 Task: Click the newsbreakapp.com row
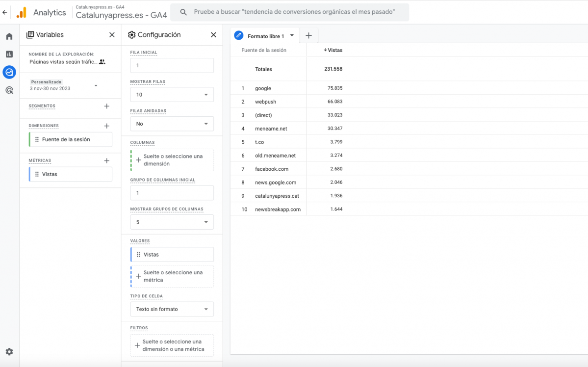tap(409, 209)
